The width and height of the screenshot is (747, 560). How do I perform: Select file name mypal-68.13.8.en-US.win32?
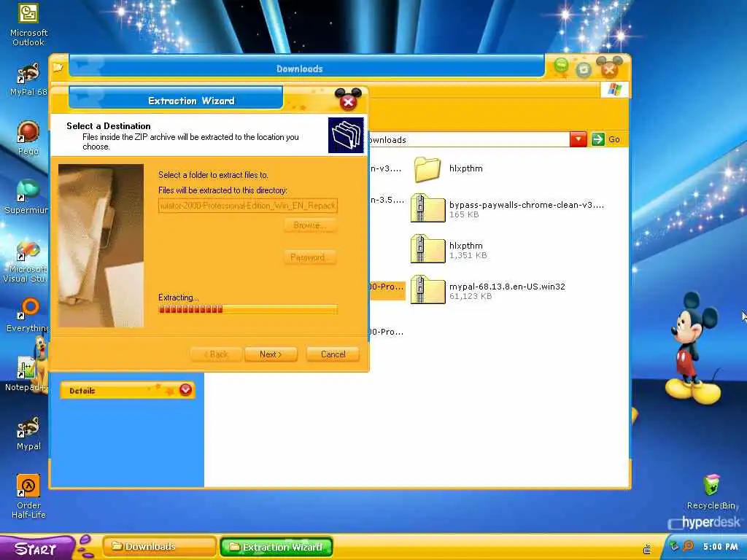[507, 286]
